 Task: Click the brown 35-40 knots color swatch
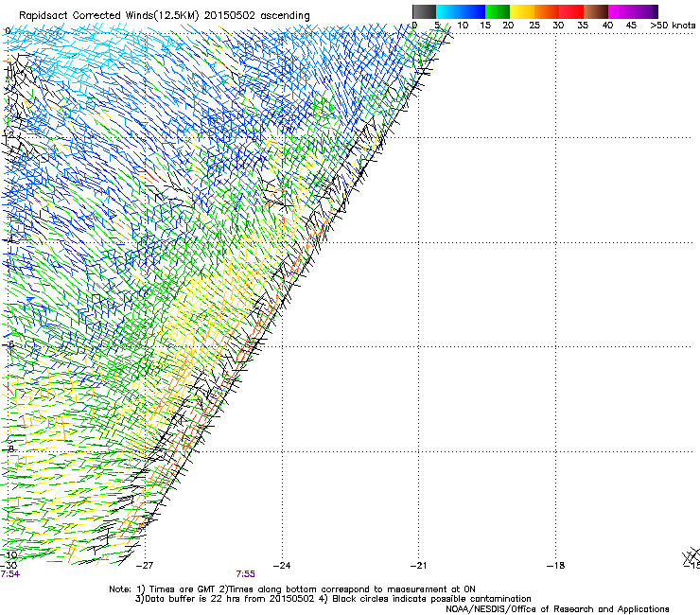[x=596, y=11]
